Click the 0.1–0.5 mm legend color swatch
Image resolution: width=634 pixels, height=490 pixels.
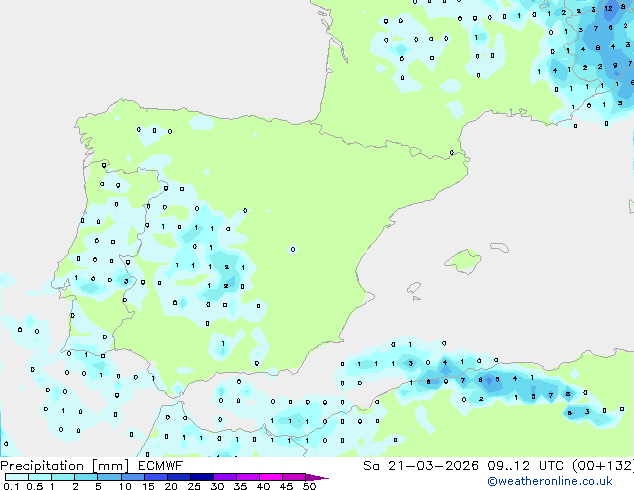17,477
